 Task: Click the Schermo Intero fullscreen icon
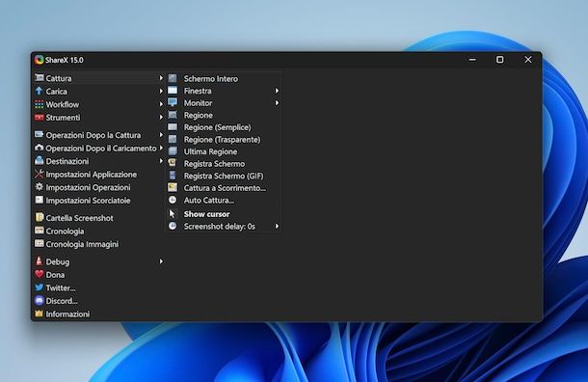pyautogui.click(x=173, y=78)
